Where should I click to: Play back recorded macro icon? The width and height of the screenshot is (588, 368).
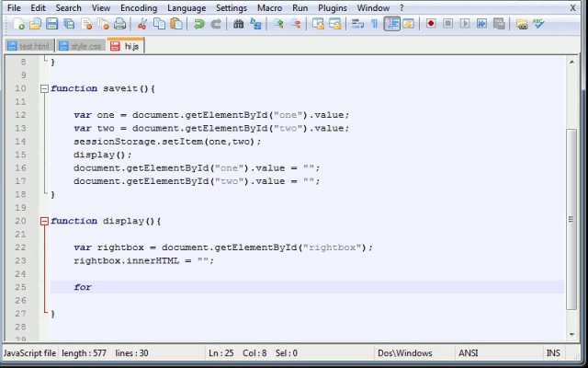pos(465,24)
